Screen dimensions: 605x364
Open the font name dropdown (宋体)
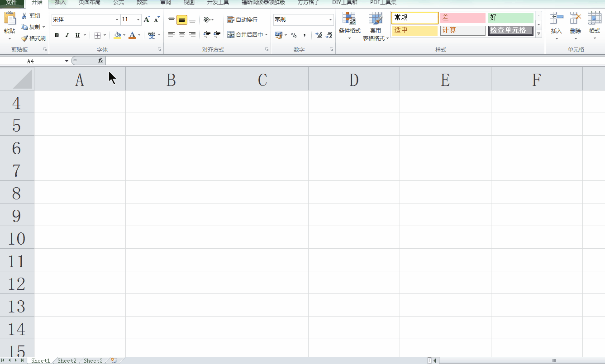click(x=117, y=20)
